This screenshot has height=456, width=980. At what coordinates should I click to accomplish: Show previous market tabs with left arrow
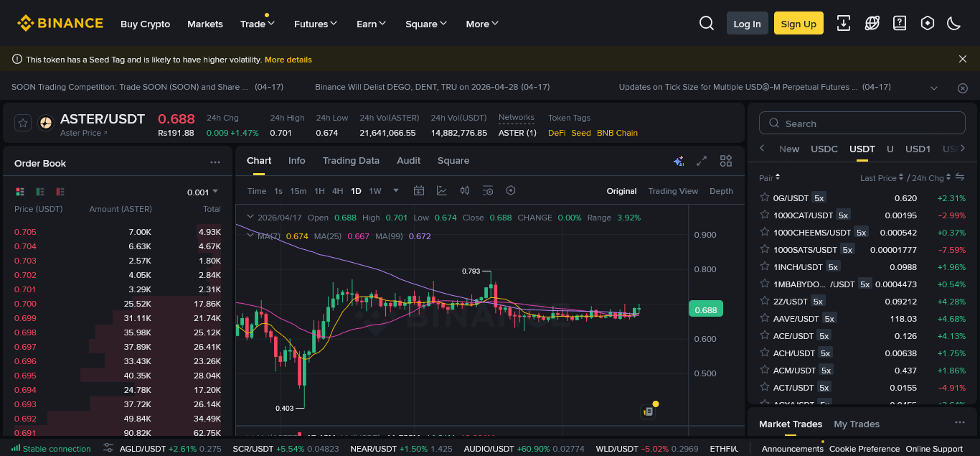763,149
